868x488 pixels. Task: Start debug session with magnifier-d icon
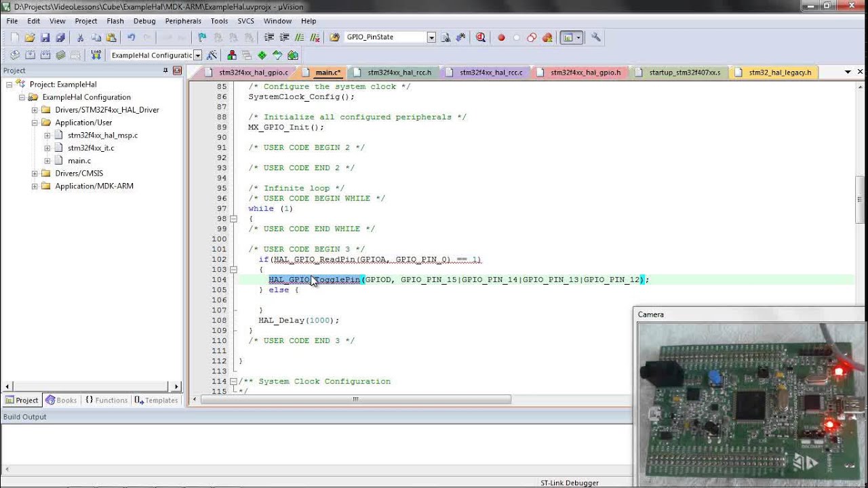point(481,37)
